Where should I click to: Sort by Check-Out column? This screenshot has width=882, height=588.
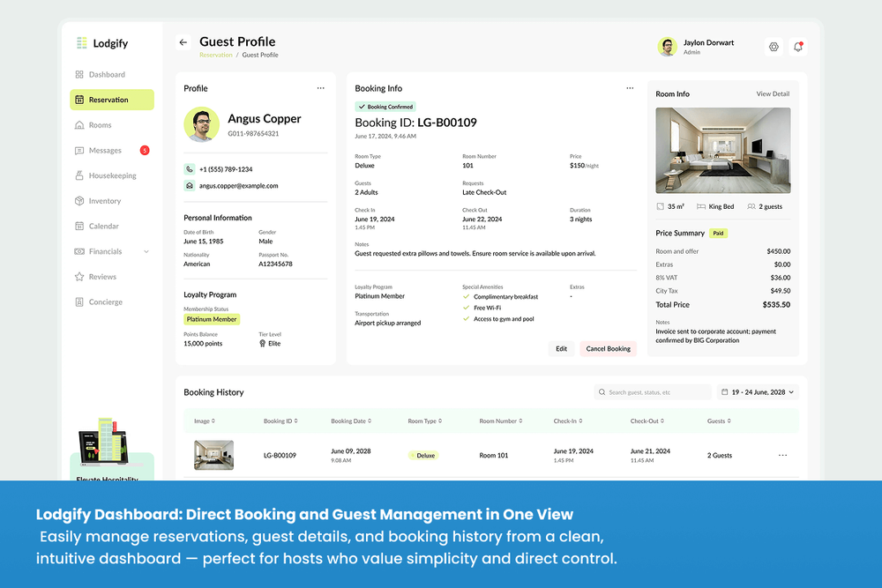point(647,421)
